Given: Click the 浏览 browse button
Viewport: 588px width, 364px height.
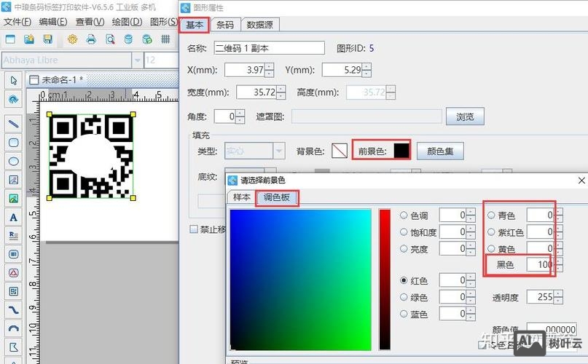Looking at the screenshot, I should 465,116.
